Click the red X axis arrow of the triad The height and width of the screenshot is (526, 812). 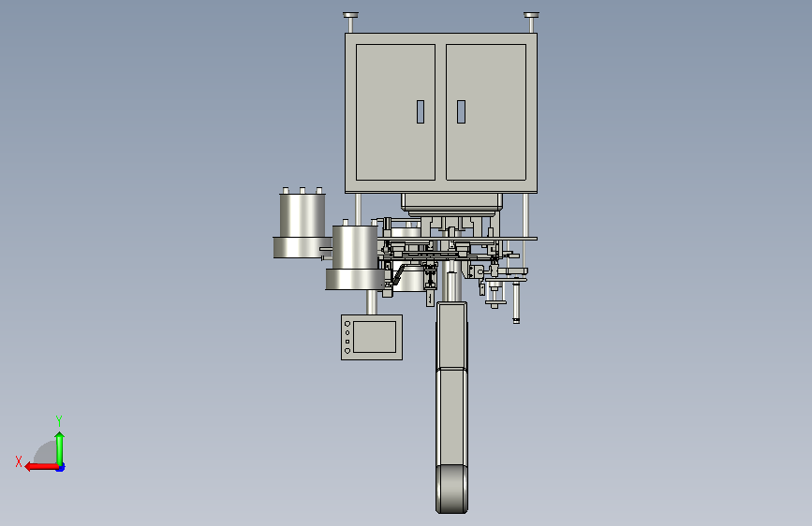(40, 467)
